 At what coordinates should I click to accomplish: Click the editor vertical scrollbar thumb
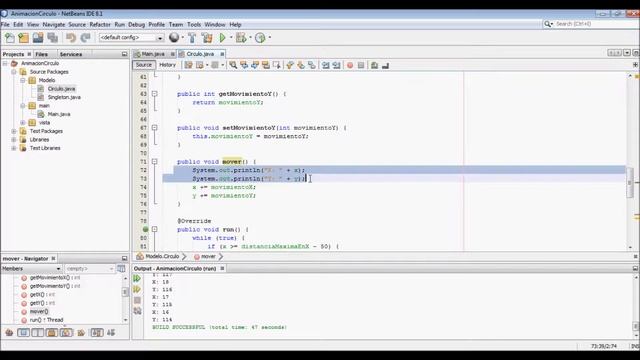(x=630, y=182)
